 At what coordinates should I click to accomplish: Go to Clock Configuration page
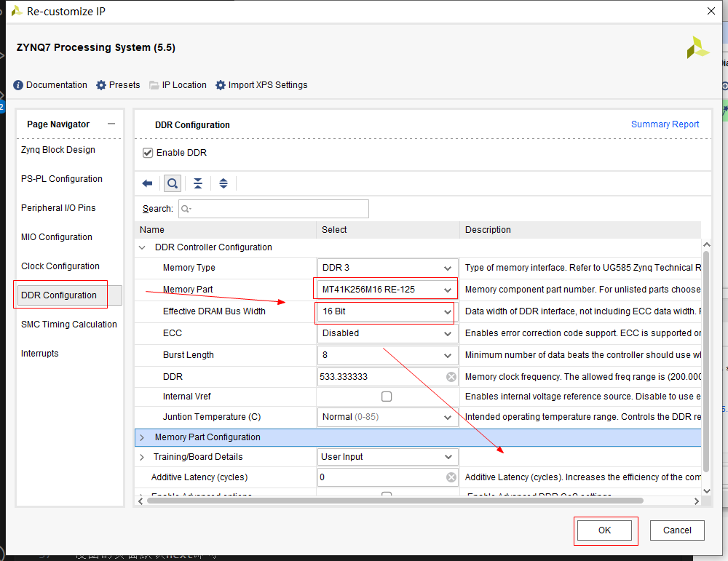pyautogui.click(x=60, y=266)
